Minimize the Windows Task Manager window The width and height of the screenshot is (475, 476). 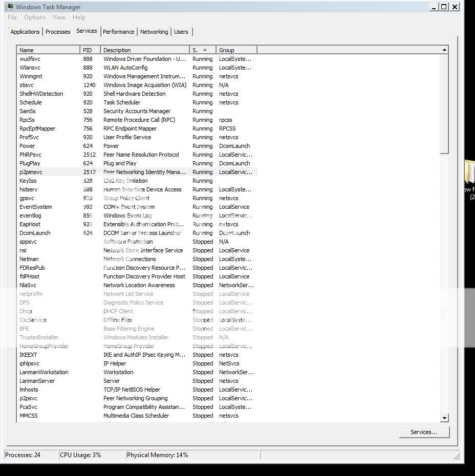pyautogui.click(x=434, y=7)
